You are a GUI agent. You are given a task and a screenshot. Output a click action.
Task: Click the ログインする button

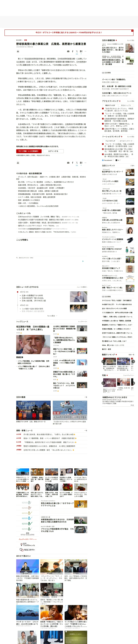tap(53, 151)
